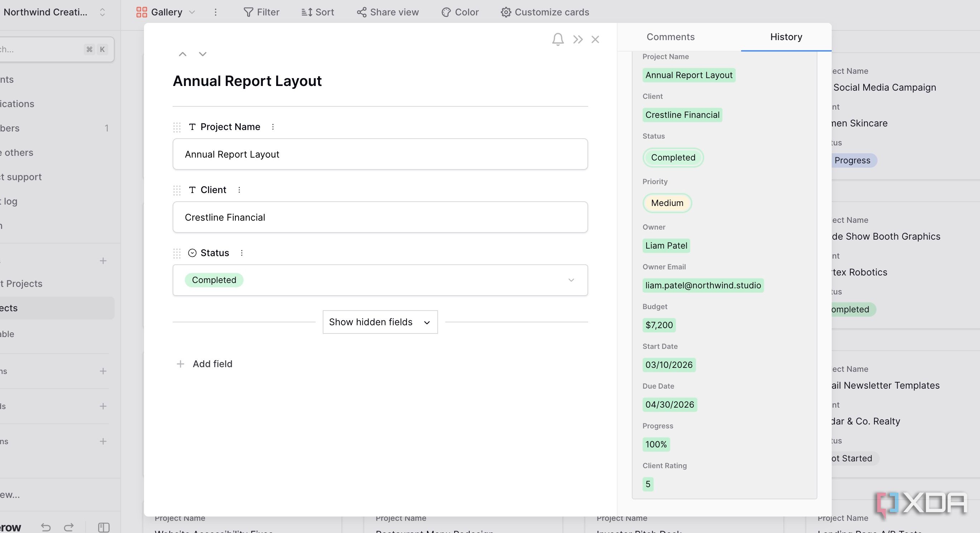This screenshot has height=533, width=980.
Task: Open Client field three-dot options
Action: click(239, 190)
